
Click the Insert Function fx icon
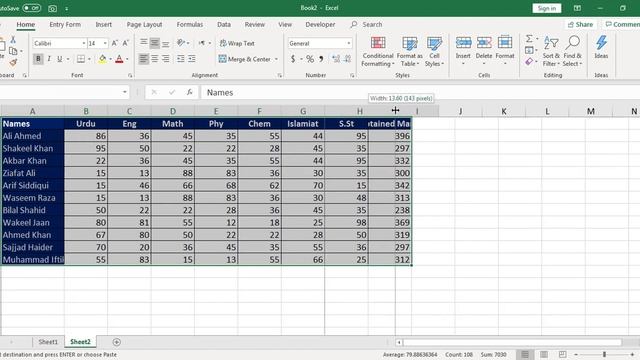190,92
